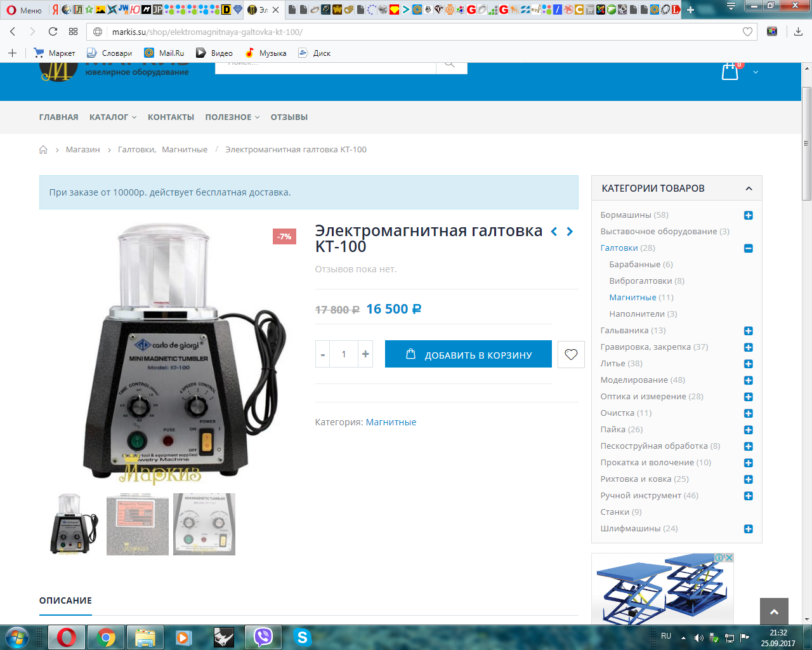812x650 pixels.
Task: Expand the Литье category
Action: coord(748,364)
